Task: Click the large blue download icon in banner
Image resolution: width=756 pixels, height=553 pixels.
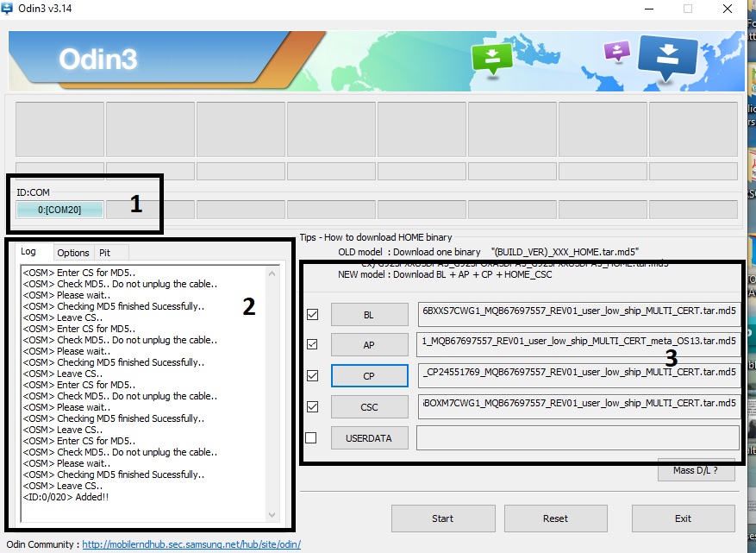Action: [x=667, y=58]
